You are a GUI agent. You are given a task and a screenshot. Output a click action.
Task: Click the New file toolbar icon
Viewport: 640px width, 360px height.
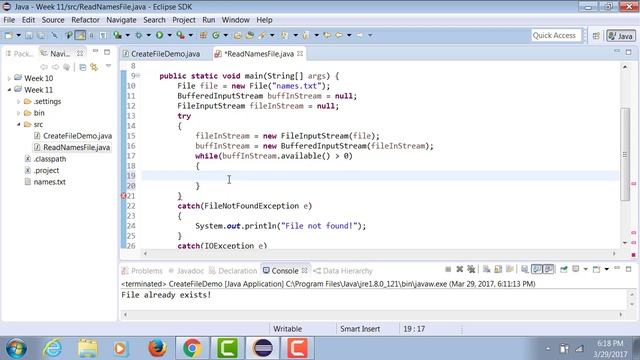tap(9, 36)
